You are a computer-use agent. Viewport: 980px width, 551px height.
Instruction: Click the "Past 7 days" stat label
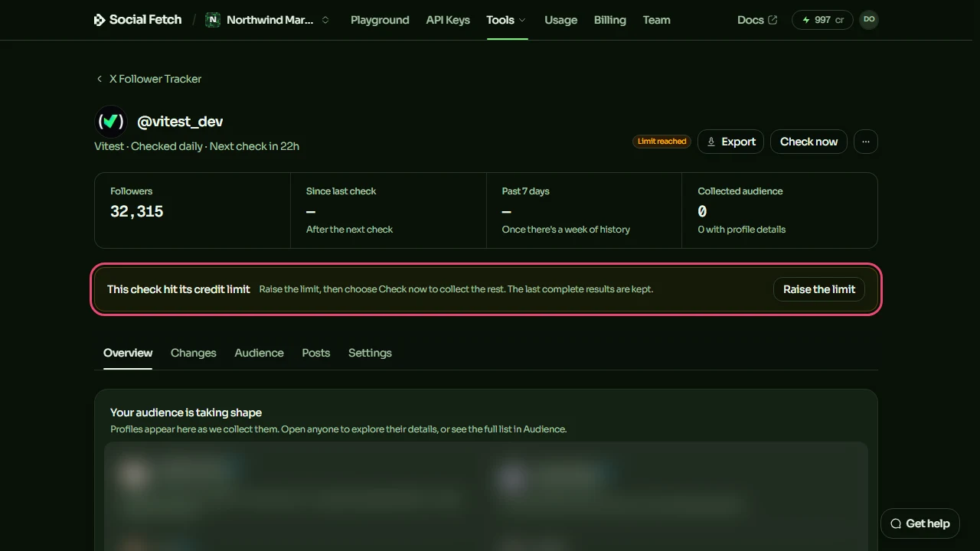tap(526, 191)
